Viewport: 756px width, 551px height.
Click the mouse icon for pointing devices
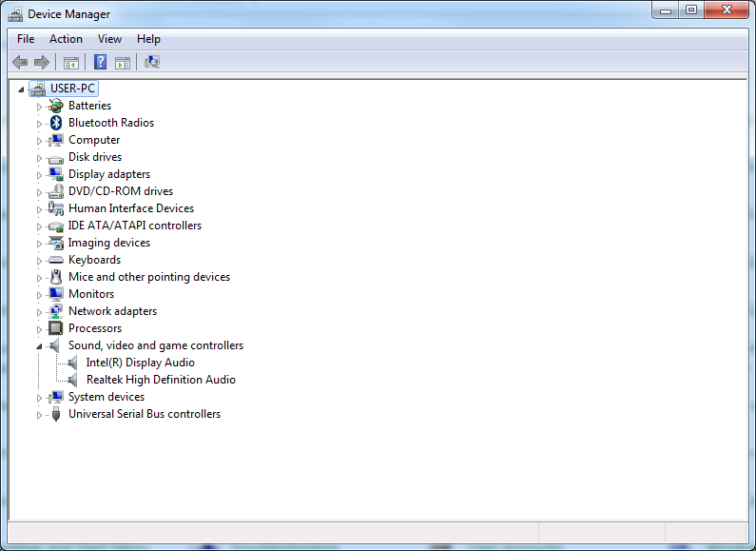tap(56, 277)
